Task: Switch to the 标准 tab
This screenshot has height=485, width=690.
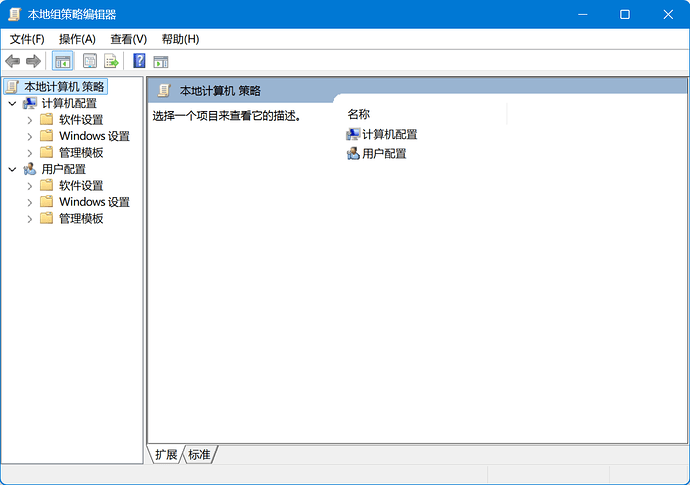Action: pos(199,455)
